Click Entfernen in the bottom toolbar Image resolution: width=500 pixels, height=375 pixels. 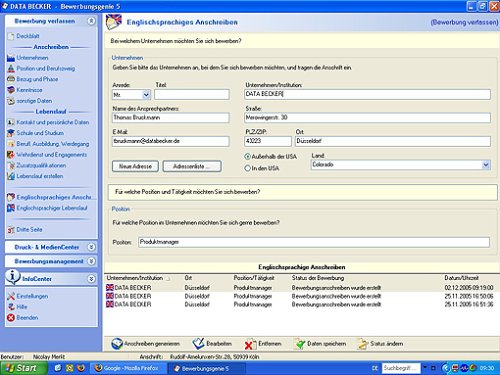point(263,344)
